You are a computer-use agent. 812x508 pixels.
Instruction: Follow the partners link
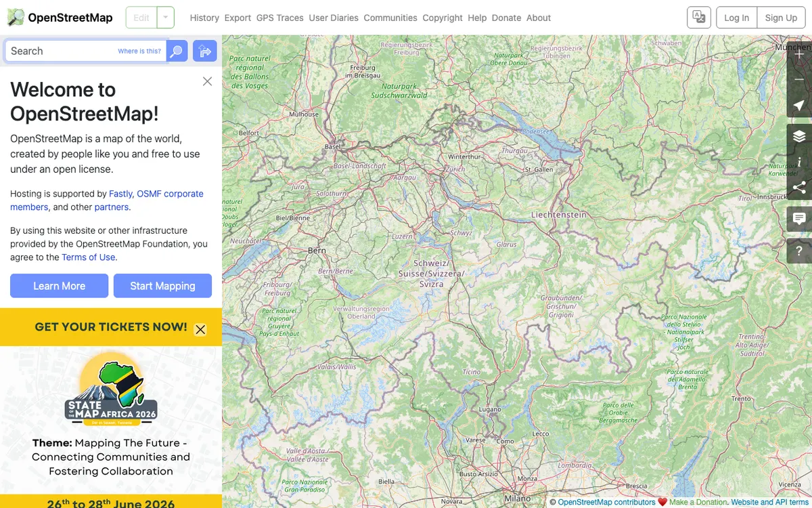point(112,207)
